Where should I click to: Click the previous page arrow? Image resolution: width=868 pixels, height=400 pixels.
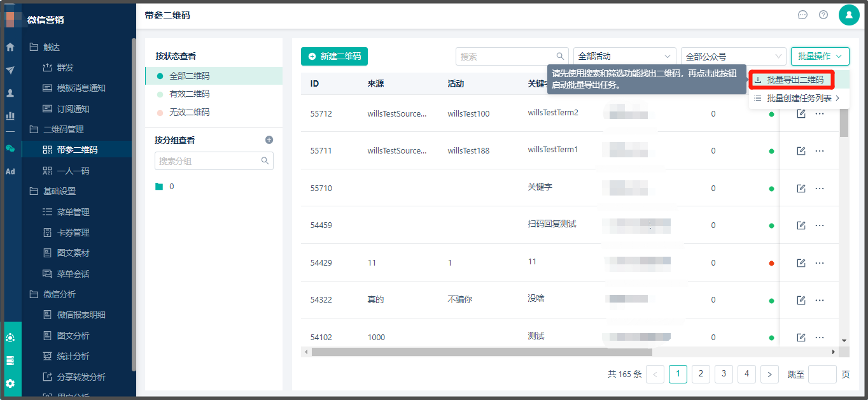(x=655, y=374)
